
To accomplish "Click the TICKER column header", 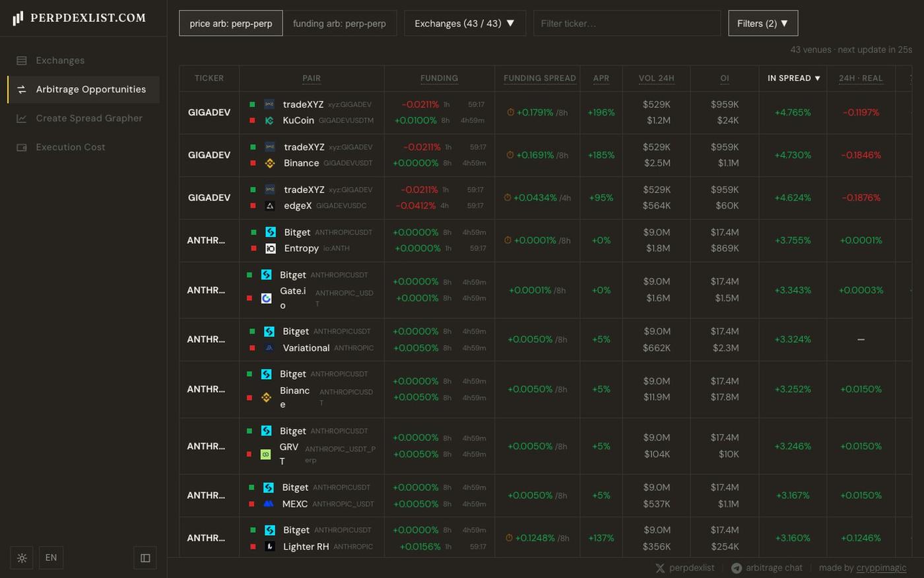I will [x=209, y=78].
